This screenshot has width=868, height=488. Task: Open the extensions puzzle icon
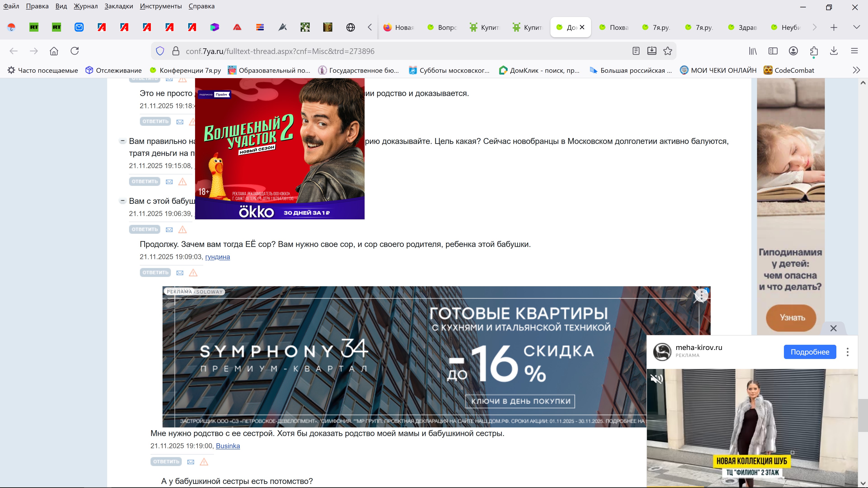pos(814,51)
